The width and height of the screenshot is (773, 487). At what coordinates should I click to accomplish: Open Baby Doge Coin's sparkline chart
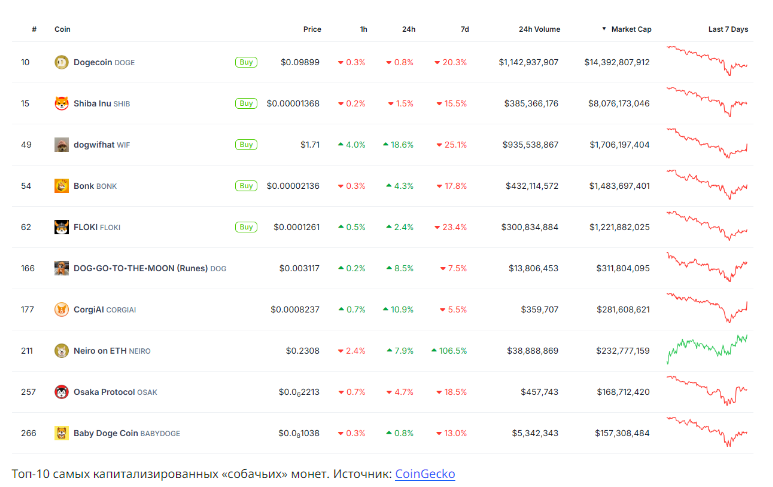click(707, 432)
